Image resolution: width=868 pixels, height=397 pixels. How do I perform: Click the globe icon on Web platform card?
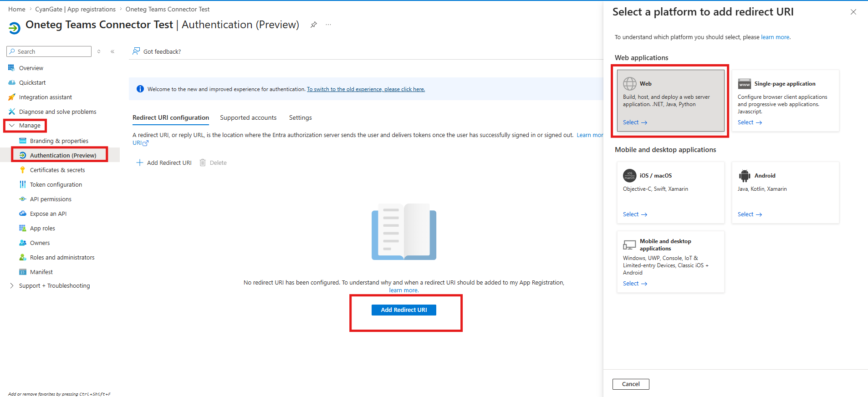click(x=630, y=84)
